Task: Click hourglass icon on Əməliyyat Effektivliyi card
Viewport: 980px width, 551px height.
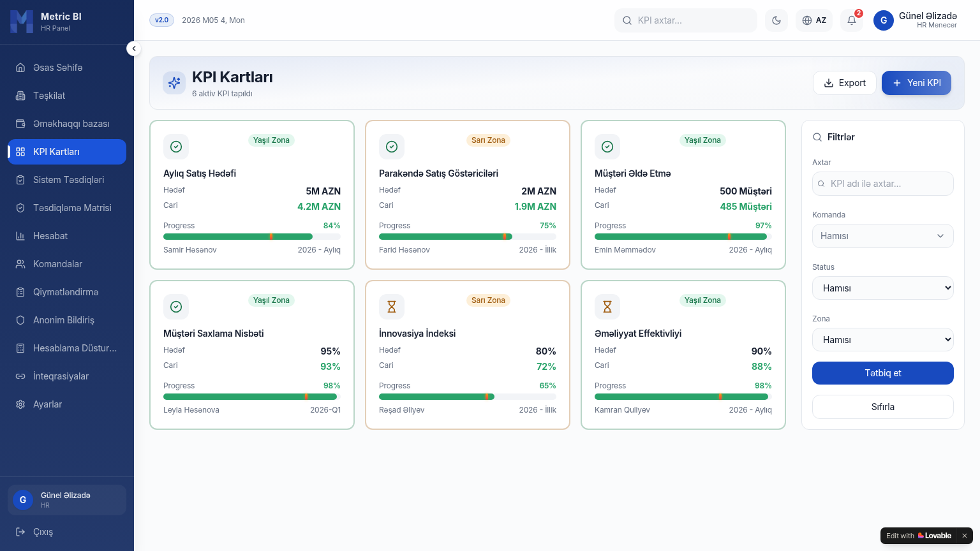Action: coord(607,307)
